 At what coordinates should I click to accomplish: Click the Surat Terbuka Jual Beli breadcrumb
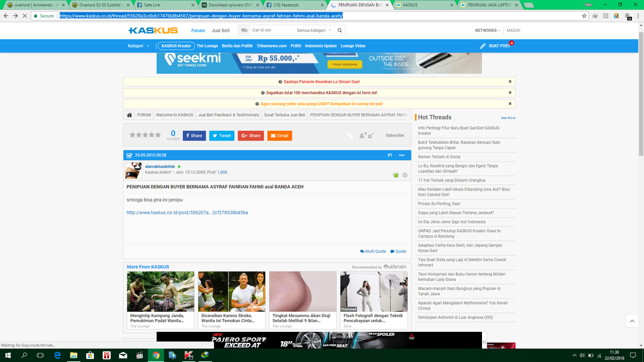[x=285, y=115]
